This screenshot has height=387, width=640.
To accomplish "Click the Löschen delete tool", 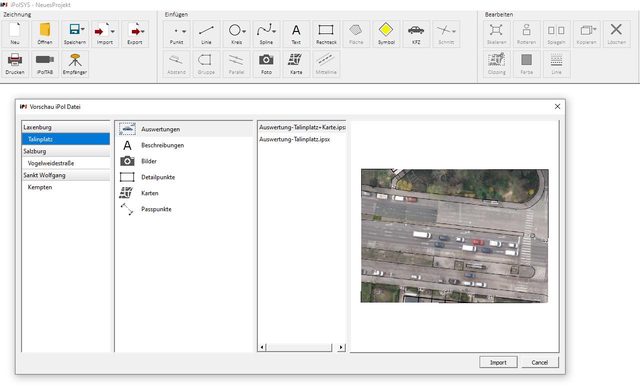I will pyautogui.click(x=616, y=33).
